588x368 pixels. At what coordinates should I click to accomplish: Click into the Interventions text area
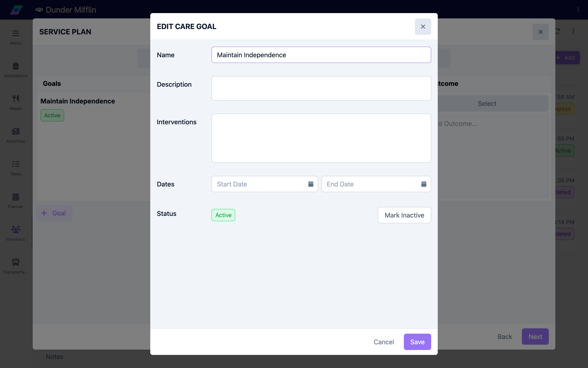(321, 138)
